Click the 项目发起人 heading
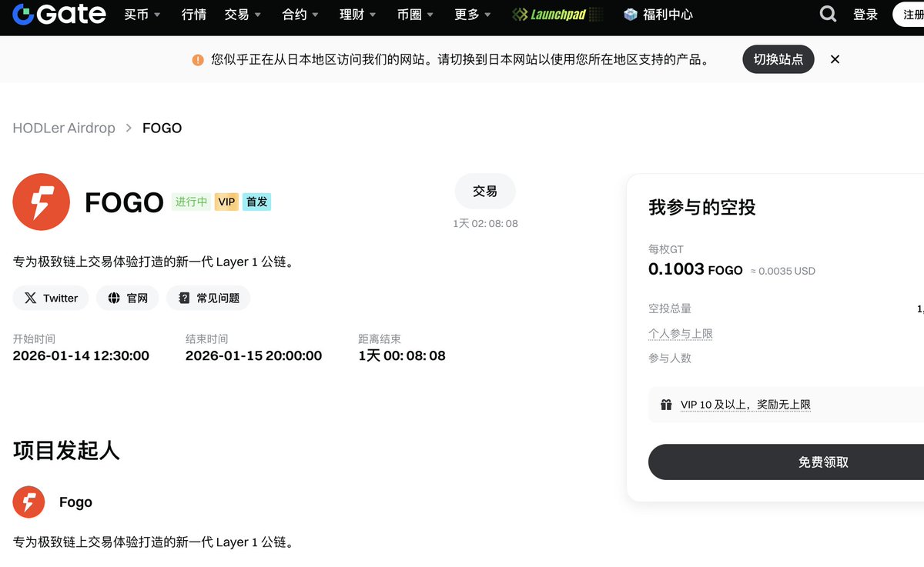 (66, 450)
